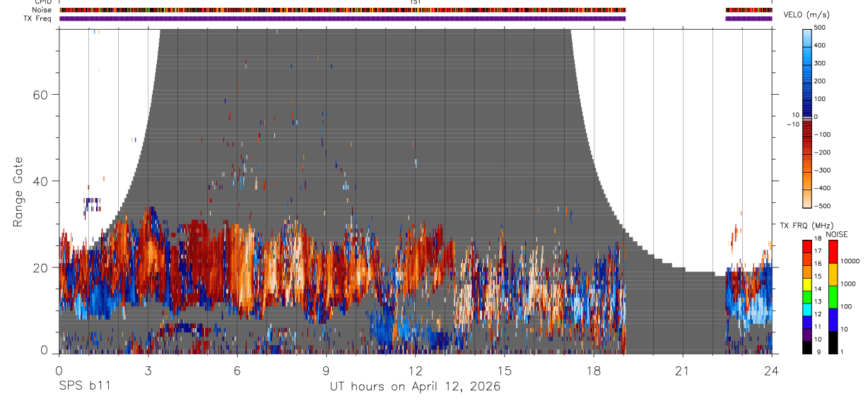Screen dimensions: 868x401
Task: Click x-axis tick label 18
Action: 594,371
